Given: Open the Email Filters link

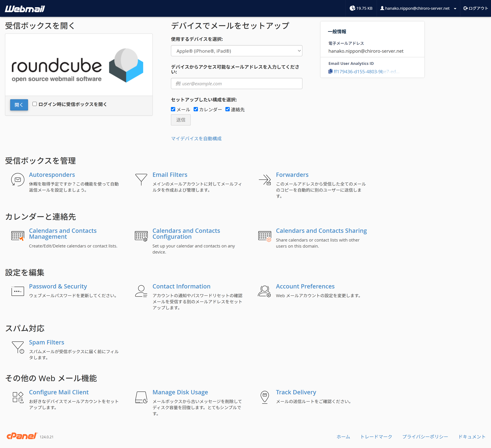Looking at the screenshot, I should pyautogui.click(x=170, y=175).
